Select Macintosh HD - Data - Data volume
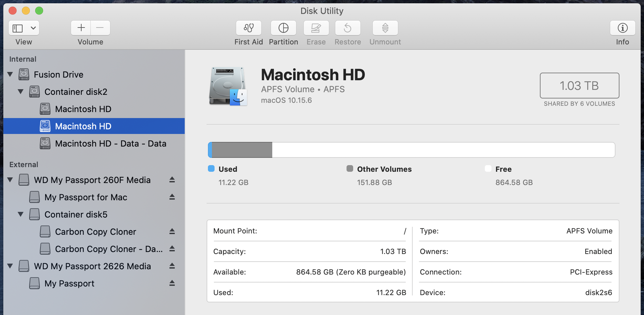Image resolution: width=644 pixels, height=315 pixels. [94, 144]
